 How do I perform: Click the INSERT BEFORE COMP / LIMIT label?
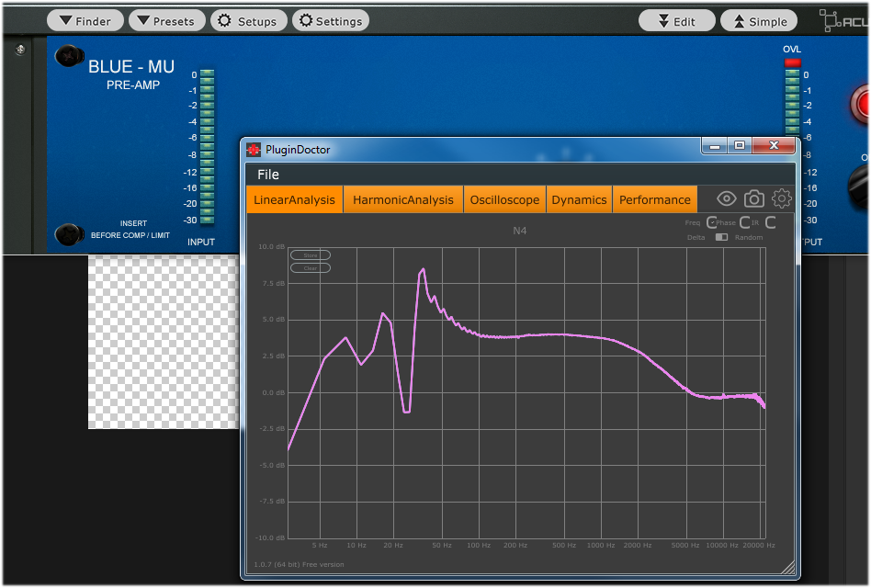click(x=130, y=230)
